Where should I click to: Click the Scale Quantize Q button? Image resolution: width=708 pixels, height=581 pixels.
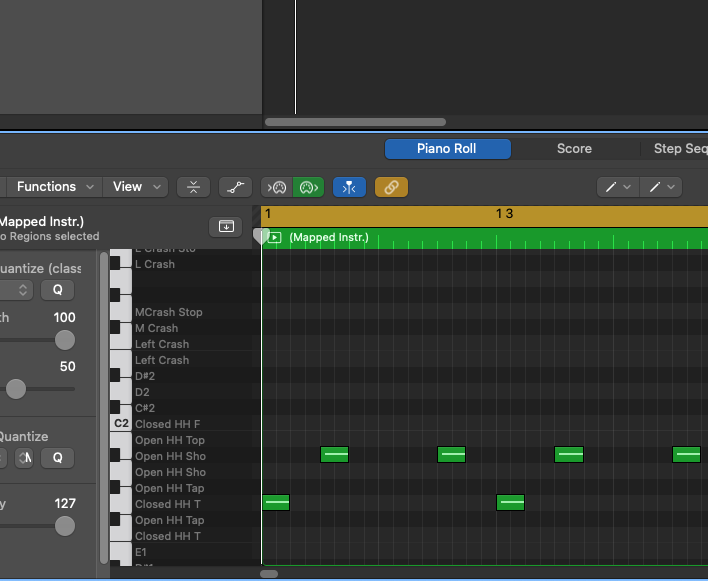click(57, 458)
